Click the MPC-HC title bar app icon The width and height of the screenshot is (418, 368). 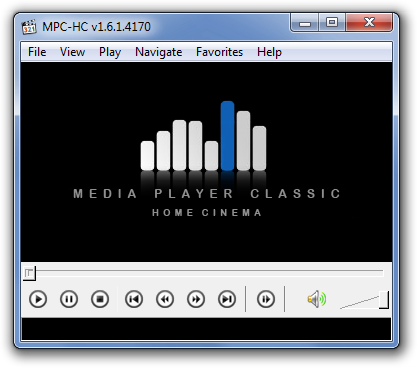pyautogui.click(x=29, y=27)
